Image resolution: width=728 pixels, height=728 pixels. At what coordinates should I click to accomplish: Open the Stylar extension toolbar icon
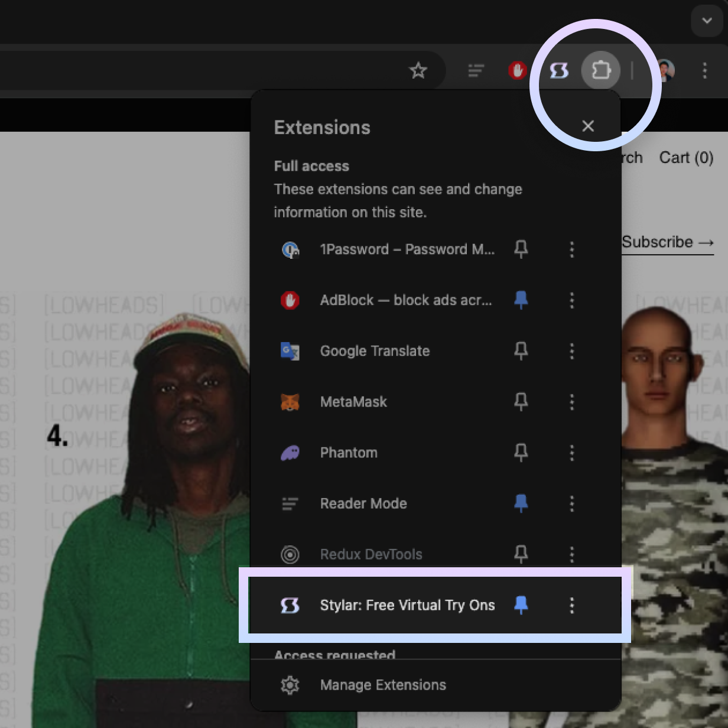559,71
